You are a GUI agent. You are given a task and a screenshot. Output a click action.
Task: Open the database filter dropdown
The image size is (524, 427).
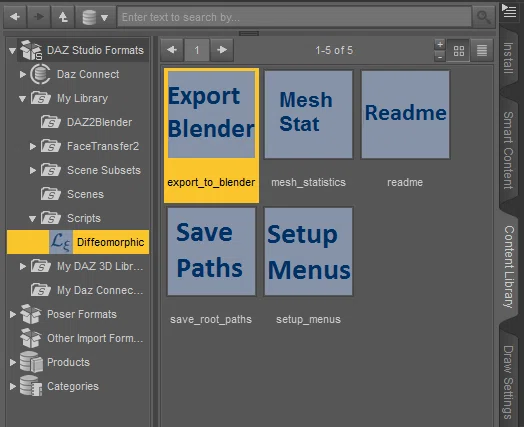(95, 17)
